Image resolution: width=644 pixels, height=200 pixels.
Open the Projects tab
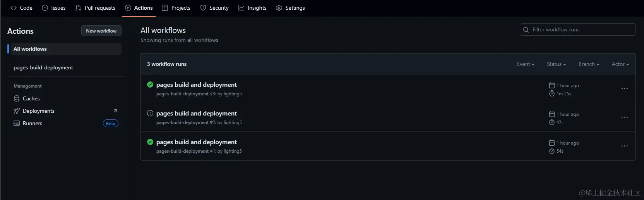coord(176,8)
